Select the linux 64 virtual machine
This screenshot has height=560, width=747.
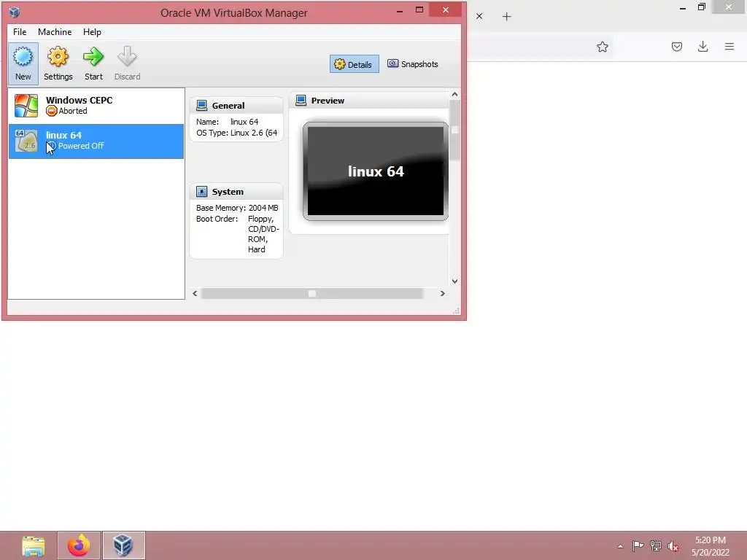[x=96, y=141]
